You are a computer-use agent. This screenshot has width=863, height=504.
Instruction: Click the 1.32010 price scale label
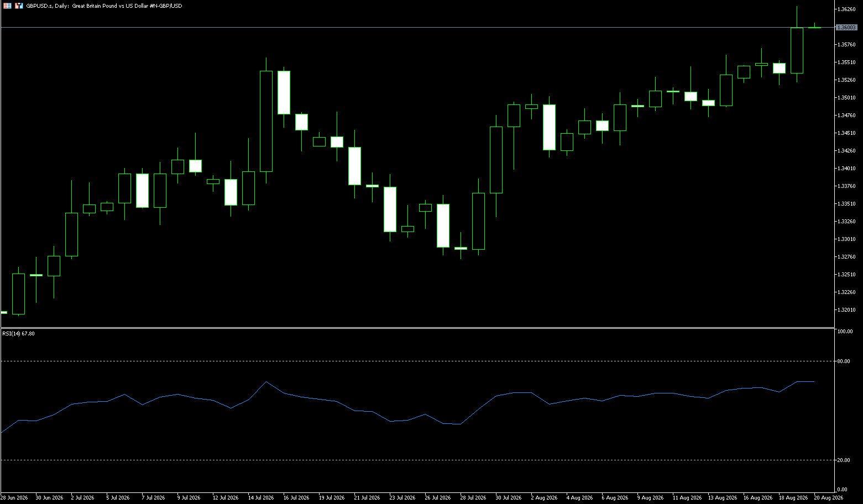pyautogui.click(x=846, y=310)
